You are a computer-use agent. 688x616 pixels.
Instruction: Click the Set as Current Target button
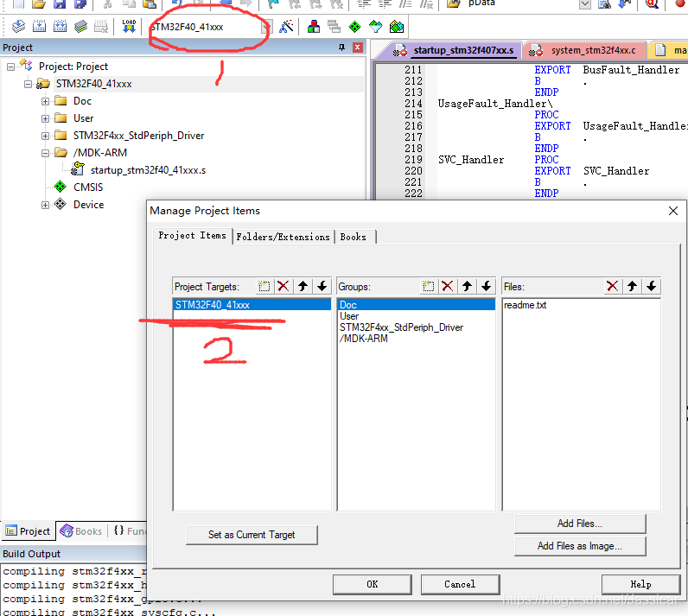coord(252,535)
